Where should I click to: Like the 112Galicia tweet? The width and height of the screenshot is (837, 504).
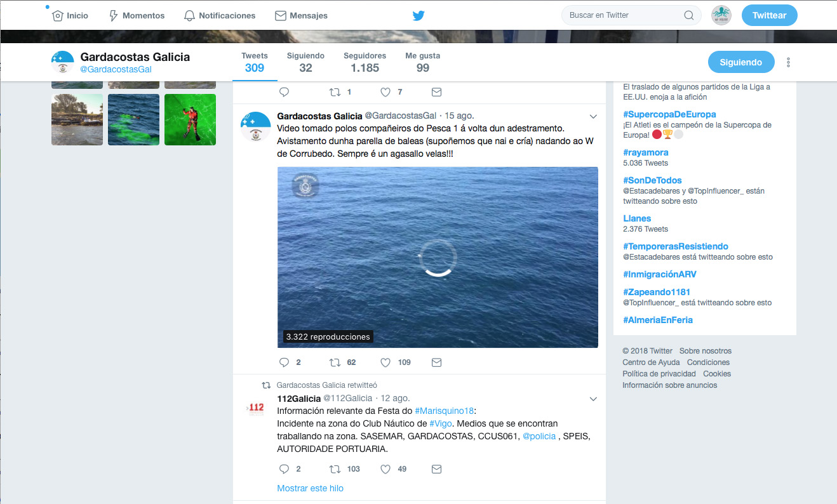tap(385, 469)
